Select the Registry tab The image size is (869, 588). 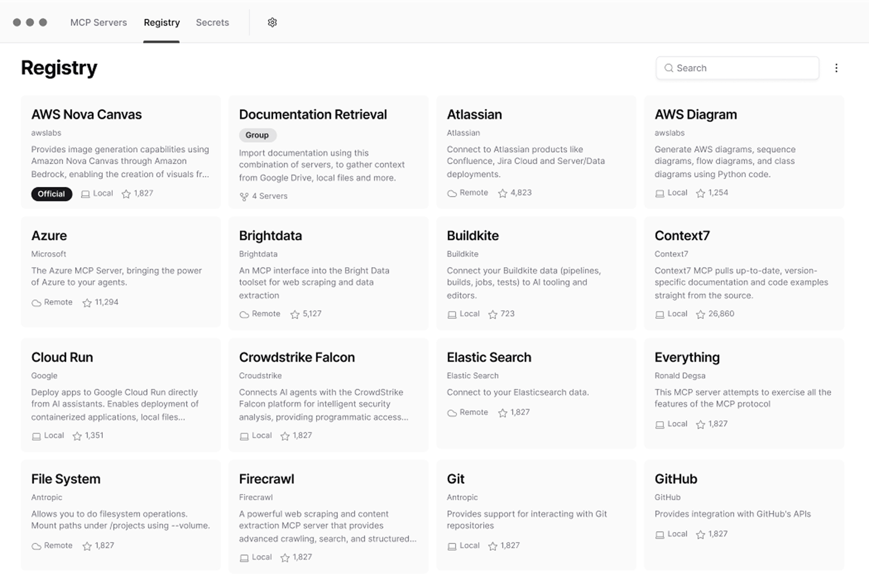tap(162, 23)
